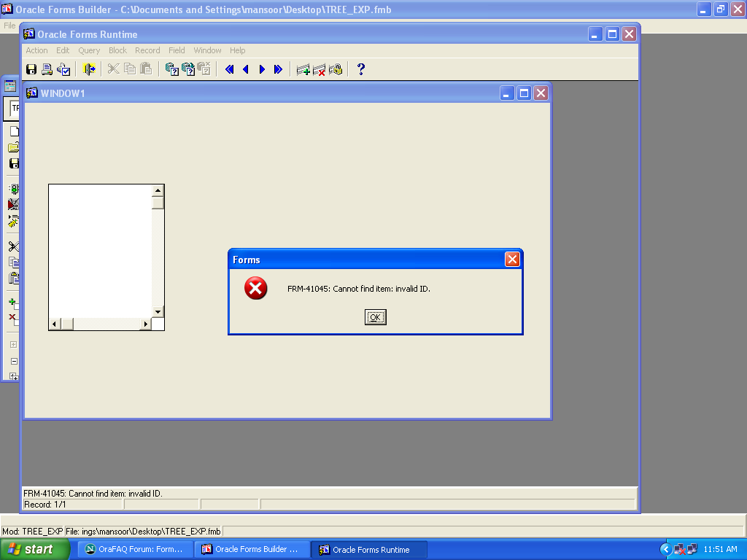Go to the next block with the double-right arrow
This screenshot has width=747, height=560.
point(278,69)
